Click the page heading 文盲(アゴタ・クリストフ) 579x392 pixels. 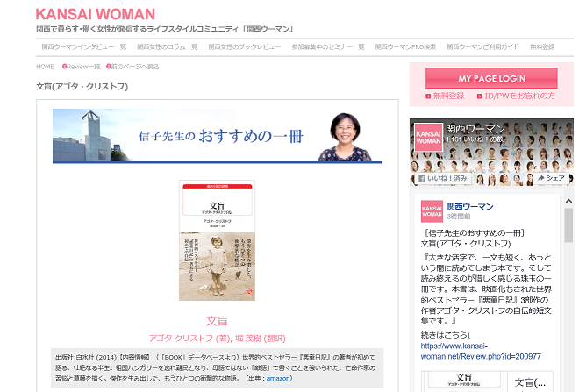(x=82, y=86)
